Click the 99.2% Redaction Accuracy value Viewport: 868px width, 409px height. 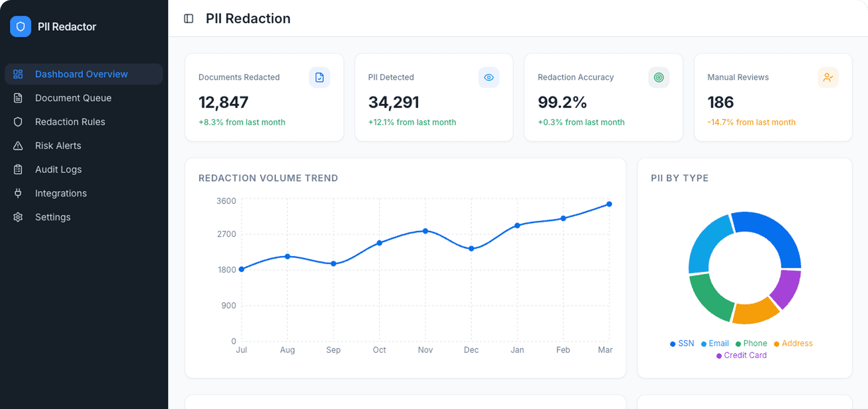tap(562, 102)
